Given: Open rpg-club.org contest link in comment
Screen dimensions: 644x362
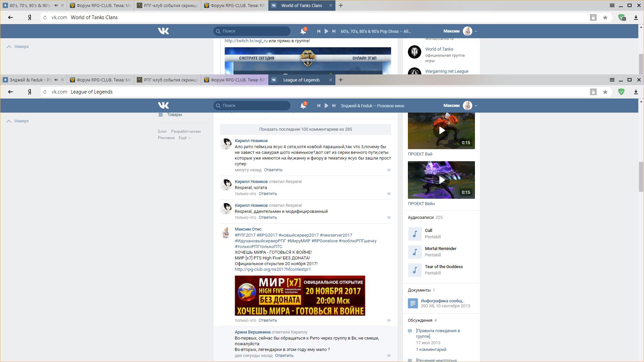Looking at the screenshot, I should click(x=273, y=269).
